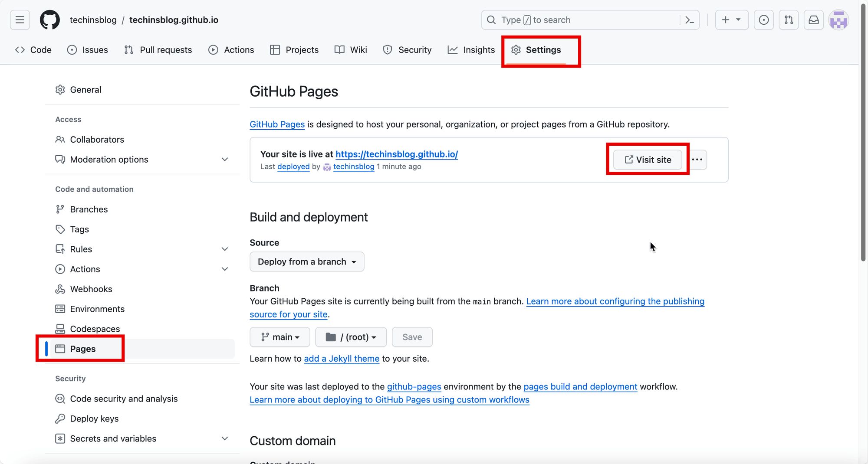Open the techinsblog.github.io repository link
868x464 pixels.
click(174, 20)
